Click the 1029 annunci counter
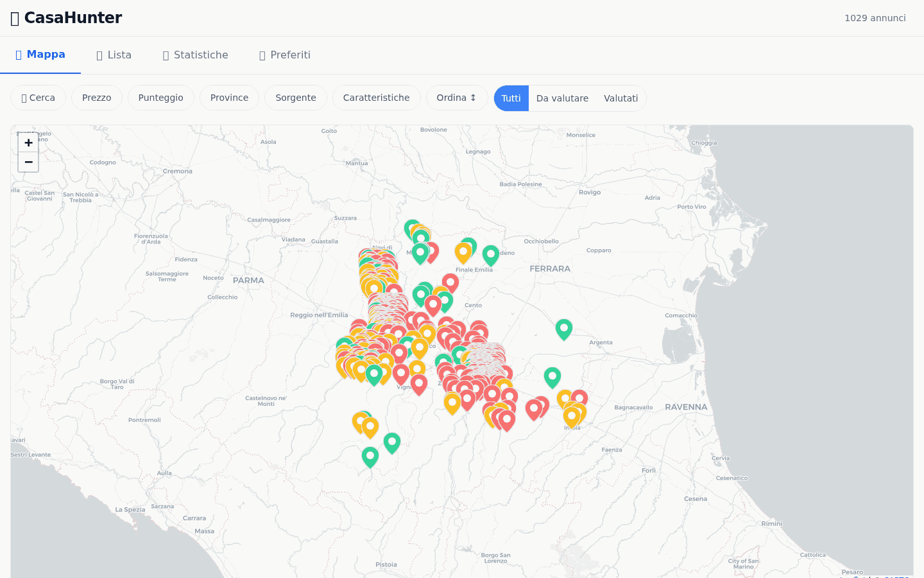The width and height of the screenshot is (924, 578). (x=875, y=18)
